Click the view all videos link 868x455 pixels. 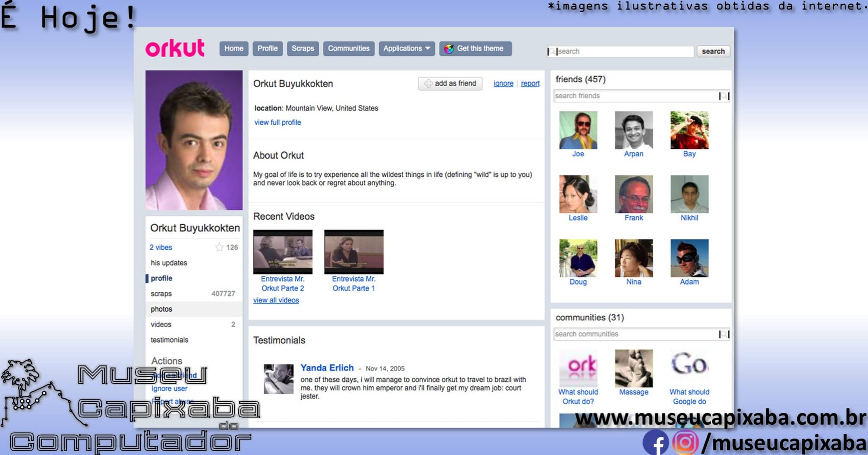tap(276, 300)
